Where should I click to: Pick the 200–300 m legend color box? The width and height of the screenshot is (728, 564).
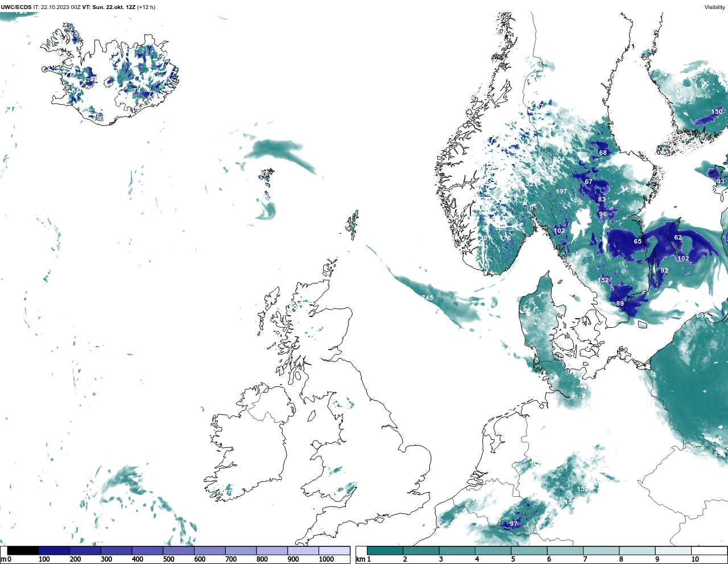coord(85,550)
